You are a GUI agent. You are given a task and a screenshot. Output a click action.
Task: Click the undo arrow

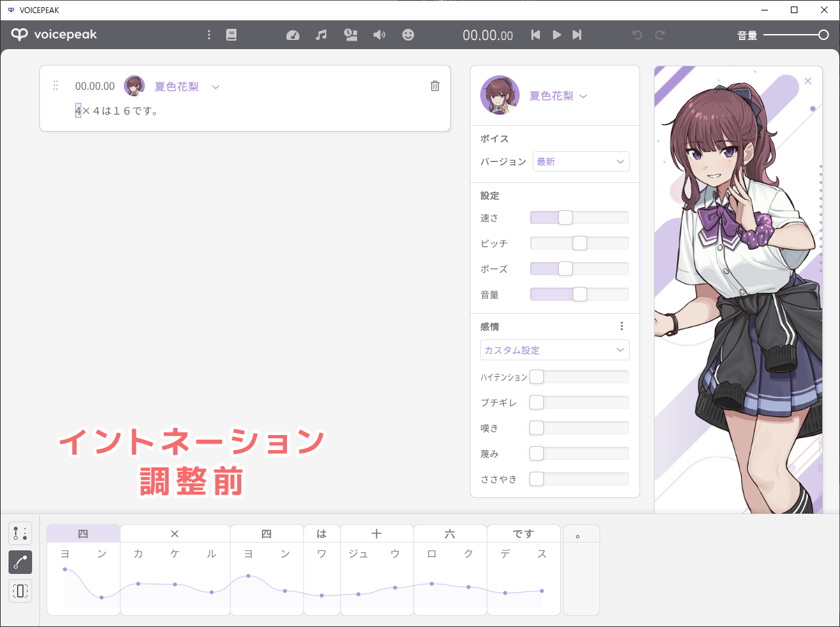[638, 35]
